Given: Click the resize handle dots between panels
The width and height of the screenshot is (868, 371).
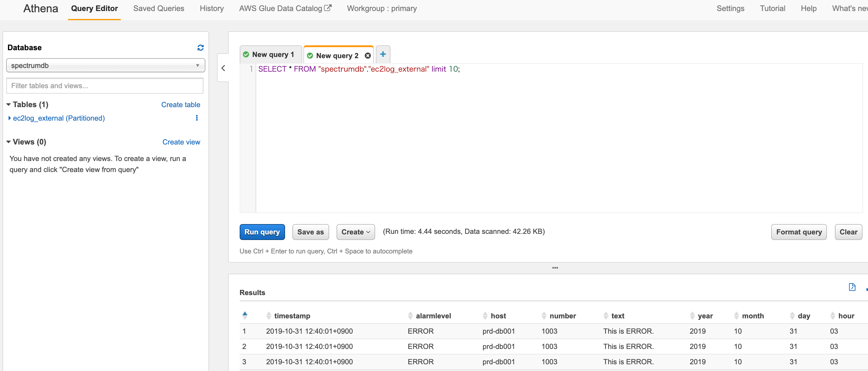Looking at the screenshot, I should [555, 268].
